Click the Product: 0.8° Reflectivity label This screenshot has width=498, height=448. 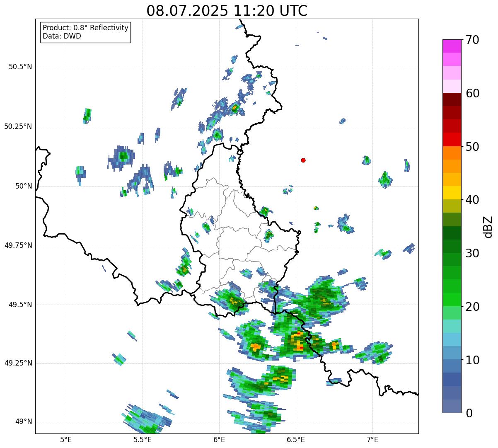coord(86,28)
